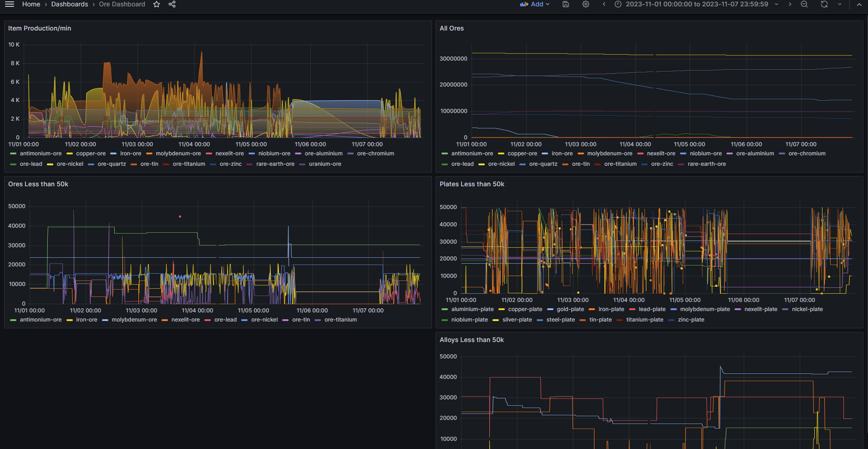Expand the refresh interval dropdown

tap(840, 4)
